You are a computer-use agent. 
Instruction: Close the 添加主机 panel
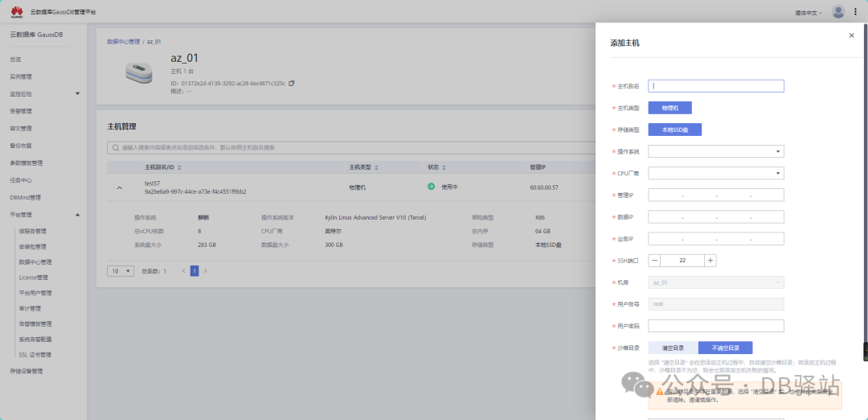(x=851, y=35)
